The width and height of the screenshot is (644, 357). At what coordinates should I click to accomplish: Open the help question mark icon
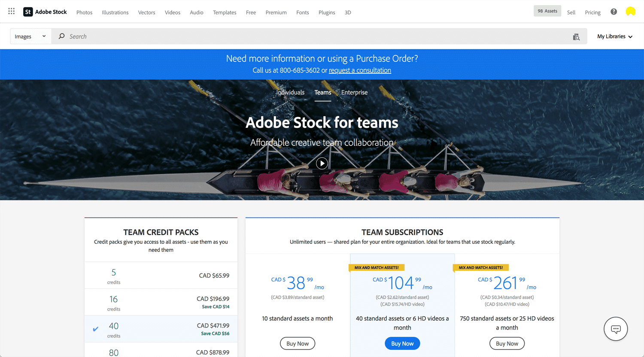(614, 12)
